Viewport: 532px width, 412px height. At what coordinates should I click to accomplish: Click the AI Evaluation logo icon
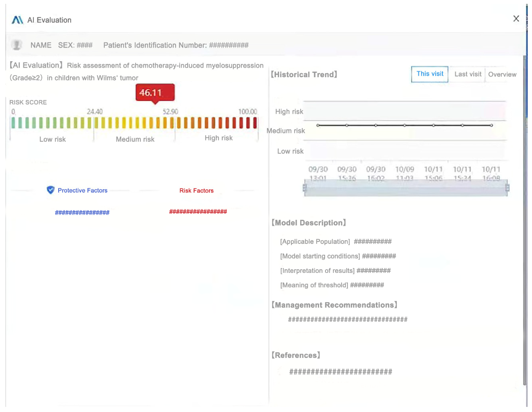pyautogui.click(x=17, y=20)
